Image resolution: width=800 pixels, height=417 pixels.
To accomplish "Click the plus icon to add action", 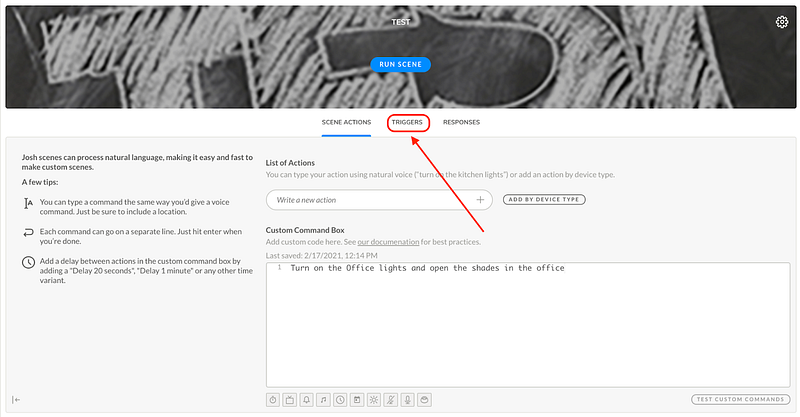I will pyautogui.click(x=480, y=200).
